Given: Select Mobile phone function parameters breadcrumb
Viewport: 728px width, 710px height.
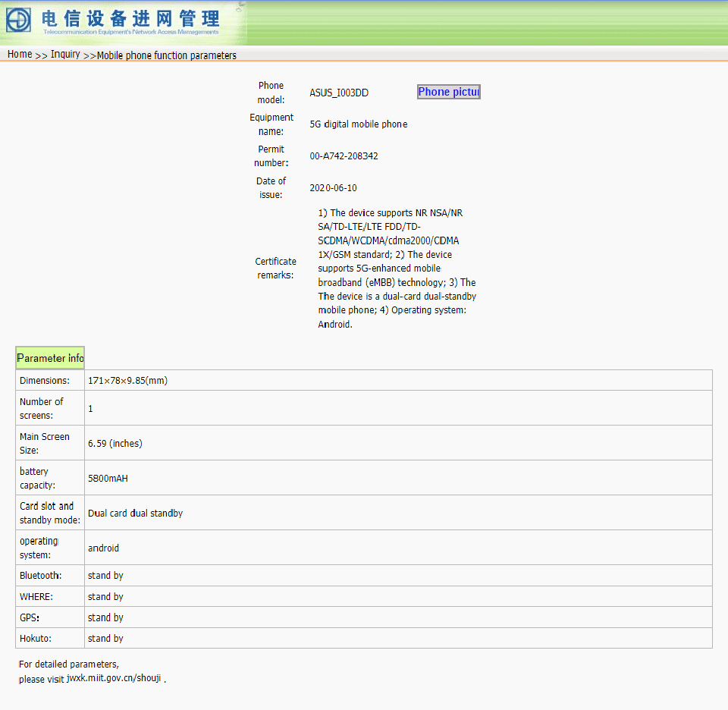Looking at the screenshot, I should click(167, 55).
